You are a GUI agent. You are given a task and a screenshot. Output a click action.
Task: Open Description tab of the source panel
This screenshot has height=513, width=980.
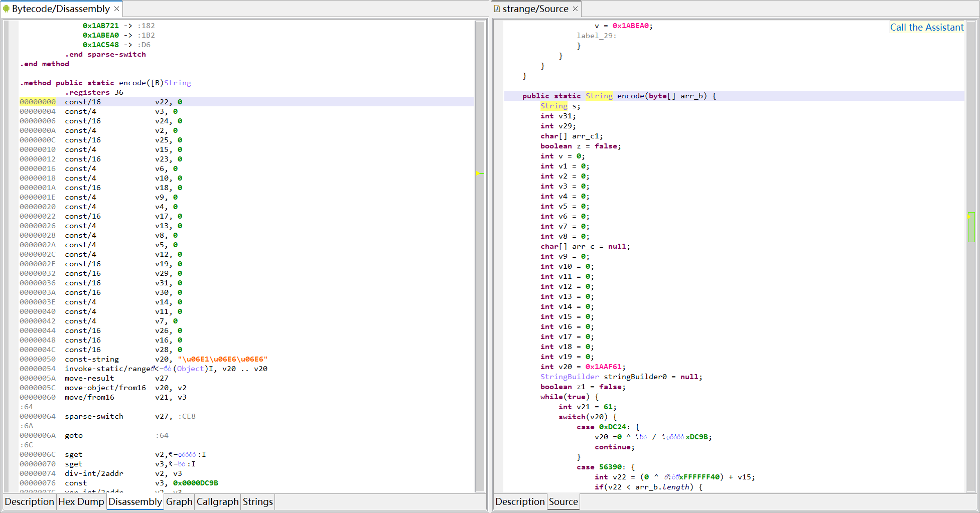click(519, 502)
